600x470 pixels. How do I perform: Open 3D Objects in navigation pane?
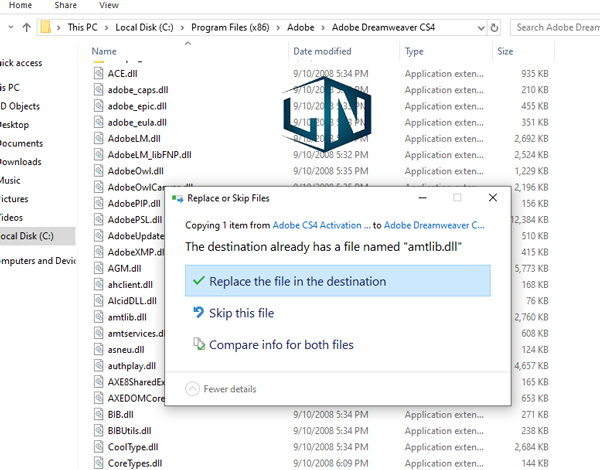click(x=20, y=106)
